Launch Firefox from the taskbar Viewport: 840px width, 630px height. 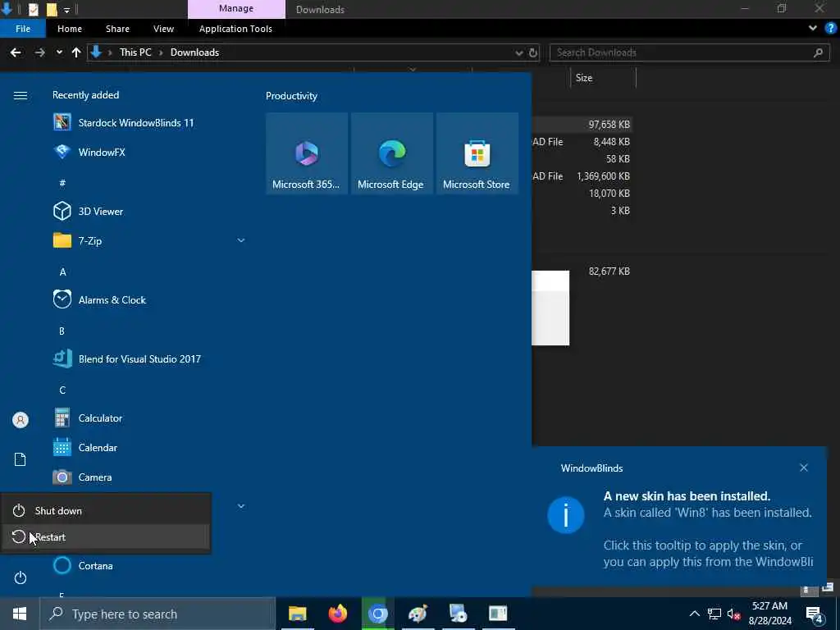(337, 614)
